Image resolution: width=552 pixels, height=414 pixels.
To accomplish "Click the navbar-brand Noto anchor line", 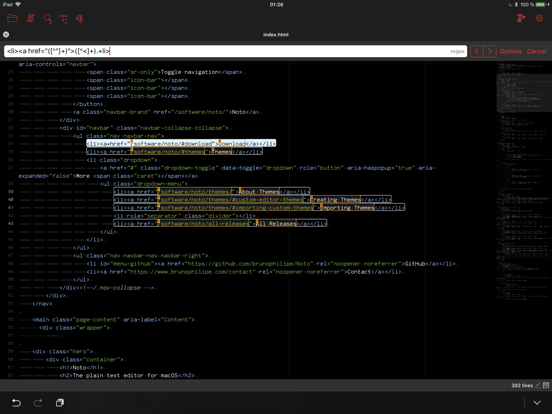I will [x=167, y=112].
